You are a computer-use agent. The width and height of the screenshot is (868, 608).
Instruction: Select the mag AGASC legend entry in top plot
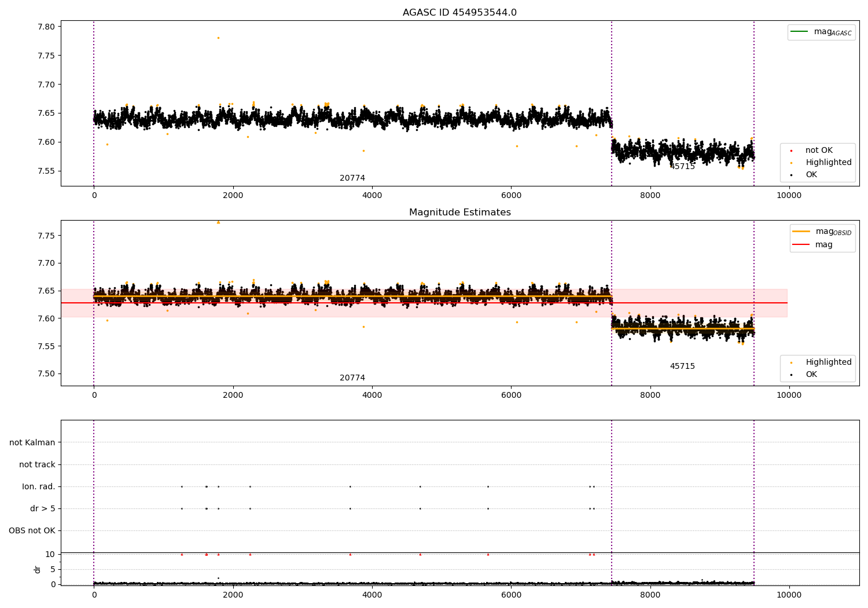(821, 32)
